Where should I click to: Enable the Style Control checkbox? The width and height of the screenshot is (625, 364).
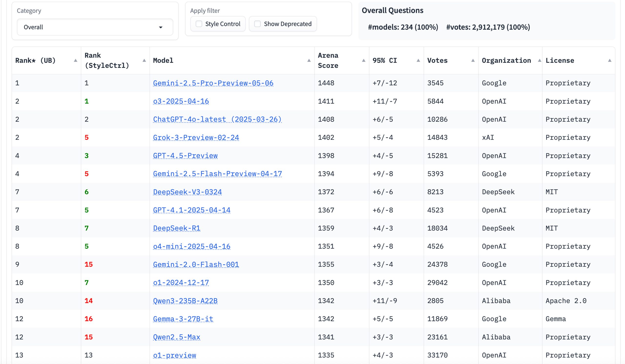point(199,24)
